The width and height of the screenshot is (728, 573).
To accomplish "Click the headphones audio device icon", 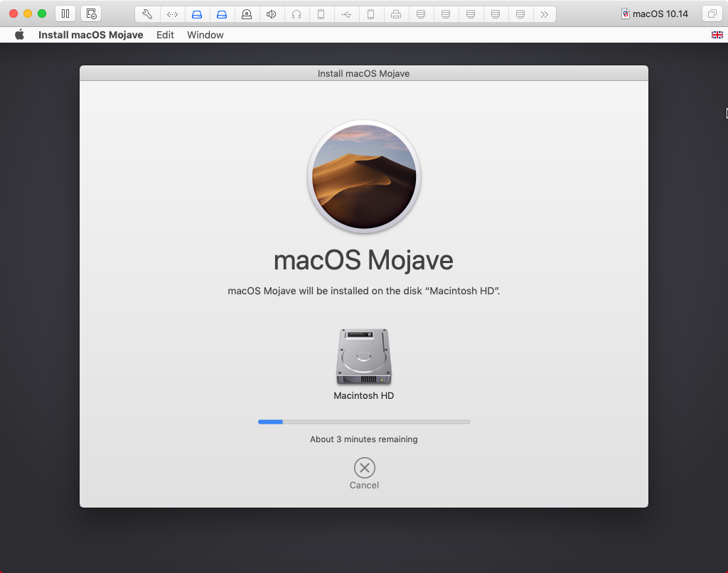I will [296, 13].
